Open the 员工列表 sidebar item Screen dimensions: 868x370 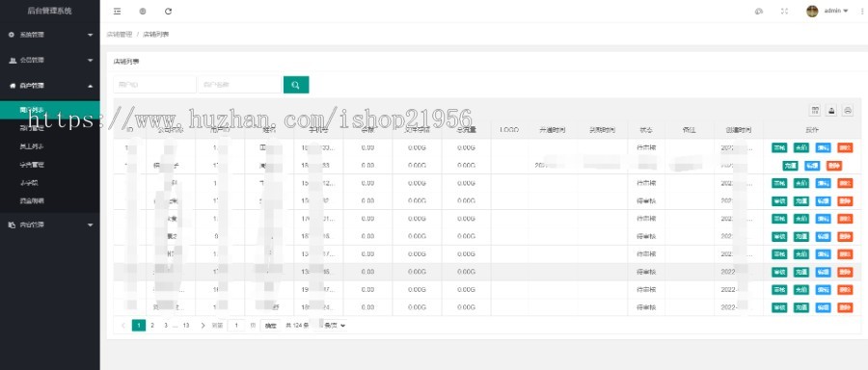pos(32,146)
